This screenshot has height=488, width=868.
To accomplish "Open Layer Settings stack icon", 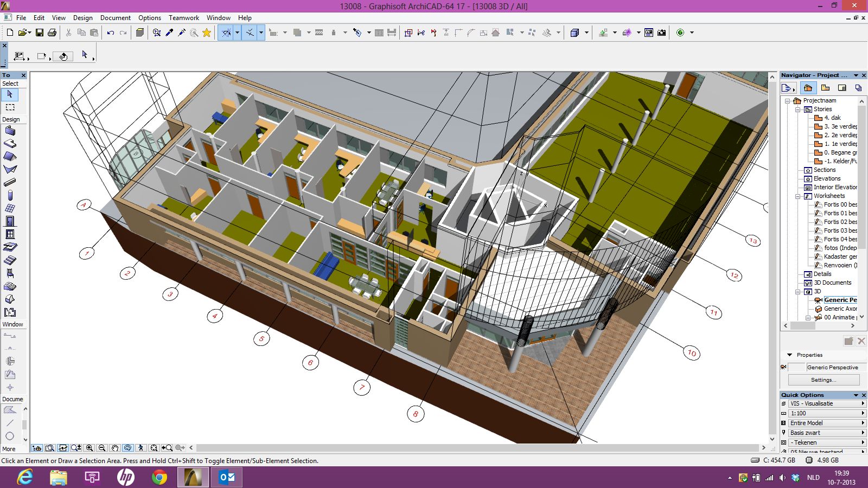I will [x=139, y=33].
